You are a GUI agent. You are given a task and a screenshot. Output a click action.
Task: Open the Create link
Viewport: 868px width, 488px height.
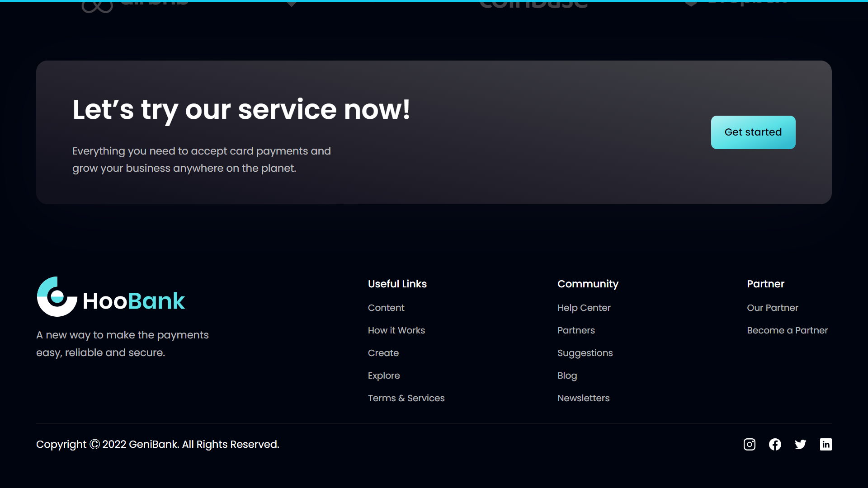383,353
